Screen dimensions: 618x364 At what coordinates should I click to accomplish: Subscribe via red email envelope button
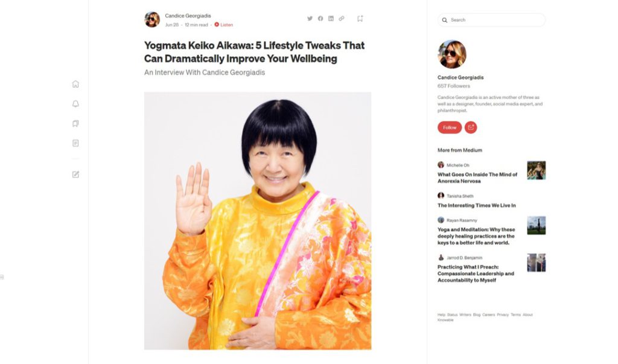pyautogui.click(x=471, y=127)
